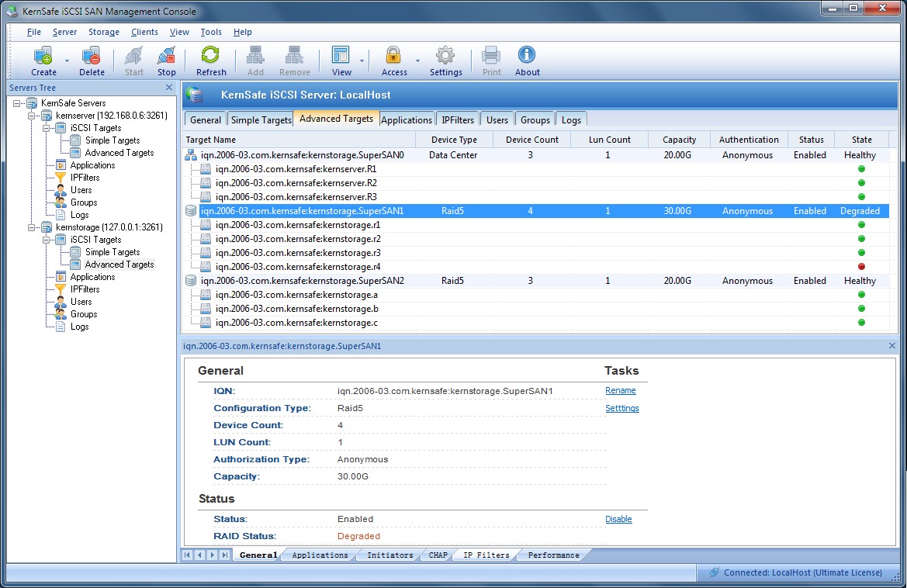Close the Servers Tree panel
Viewport: 907px width, 588px height.
[x=169, y=88]
